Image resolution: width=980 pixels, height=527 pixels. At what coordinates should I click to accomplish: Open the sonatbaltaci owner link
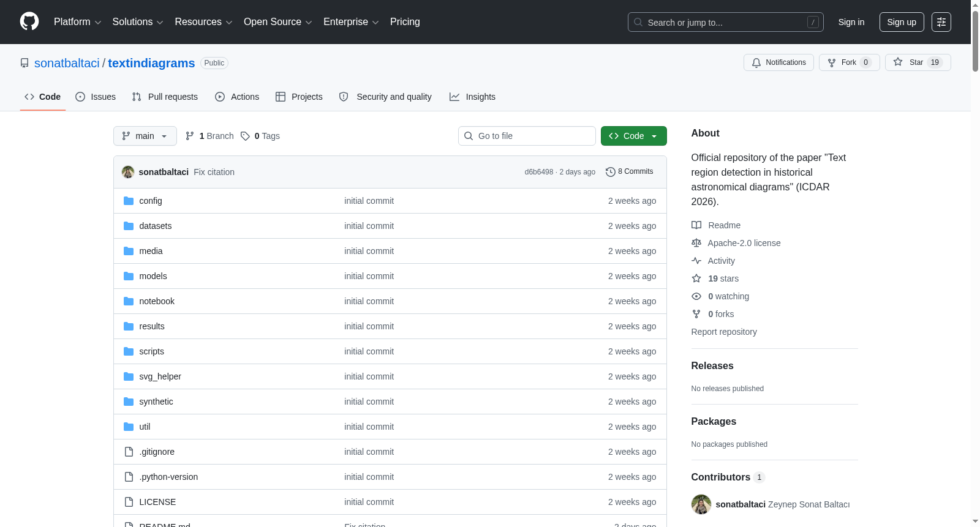tap(67, 63)
